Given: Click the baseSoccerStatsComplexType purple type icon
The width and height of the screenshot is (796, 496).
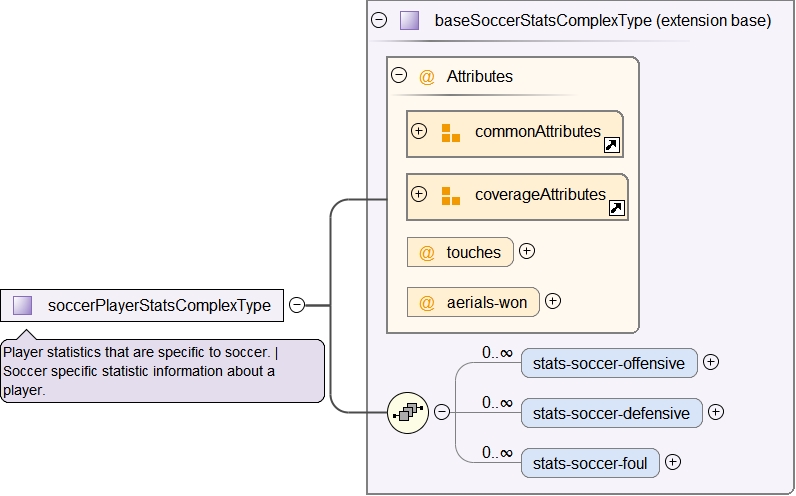Looking at the screenshot, I should (409, 20).
